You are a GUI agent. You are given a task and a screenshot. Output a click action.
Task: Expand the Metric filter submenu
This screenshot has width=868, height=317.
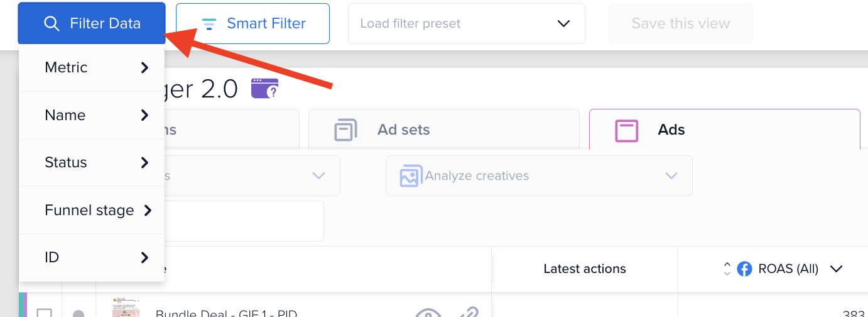point(92,68)
